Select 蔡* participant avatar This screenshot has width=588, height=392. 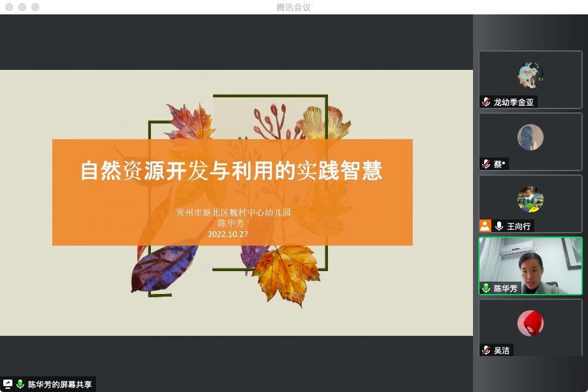(531, 137)
